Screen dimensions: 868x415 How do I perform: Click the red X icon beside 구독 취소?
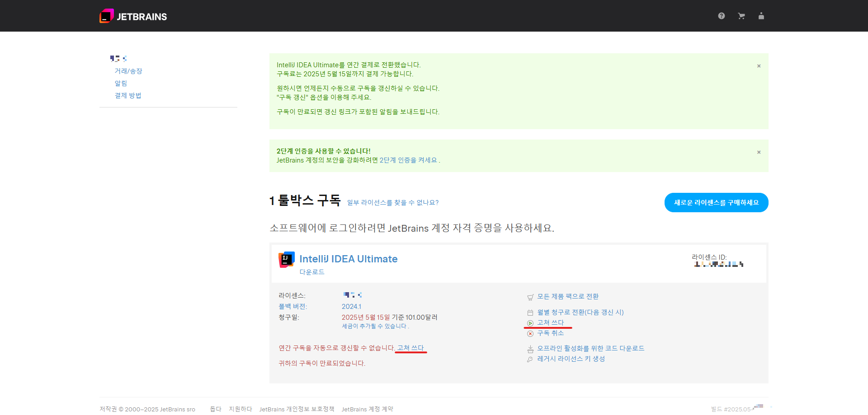[530, 334]
